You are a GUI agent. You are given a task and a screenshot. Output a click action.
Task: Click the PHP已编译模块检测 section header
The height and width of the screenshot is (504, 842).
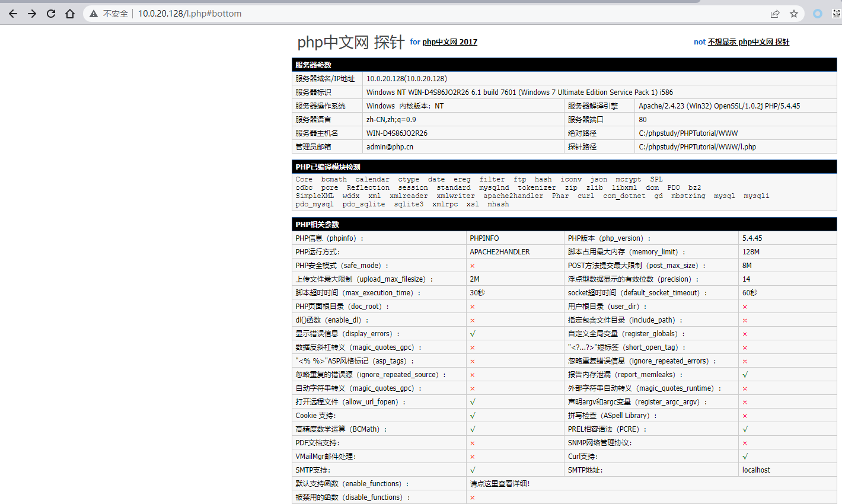[564, 167]
